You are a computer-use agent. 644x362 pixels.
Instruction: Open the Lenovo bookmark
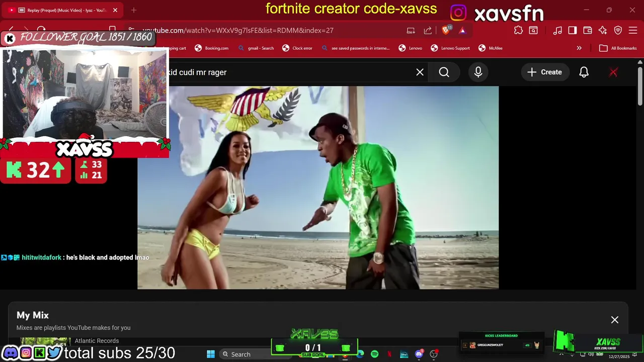(411, 48)
